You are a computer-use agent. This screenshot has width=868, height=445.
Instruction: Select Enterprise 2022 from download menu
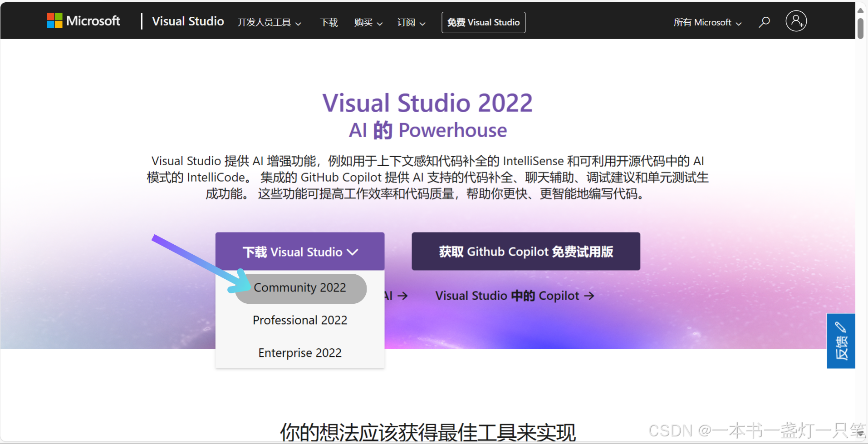click(300, 353)
